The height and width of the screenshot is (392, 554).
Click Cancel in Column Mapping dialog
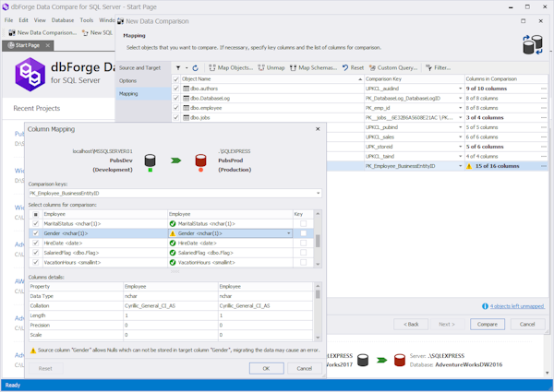click(x=304, y=368)
